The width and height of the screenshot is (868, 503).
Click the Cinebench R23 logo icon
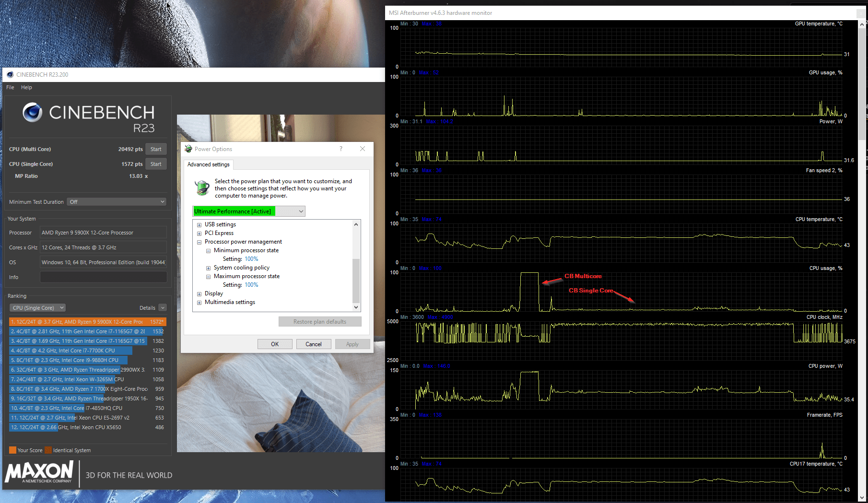tap(33, 112)
